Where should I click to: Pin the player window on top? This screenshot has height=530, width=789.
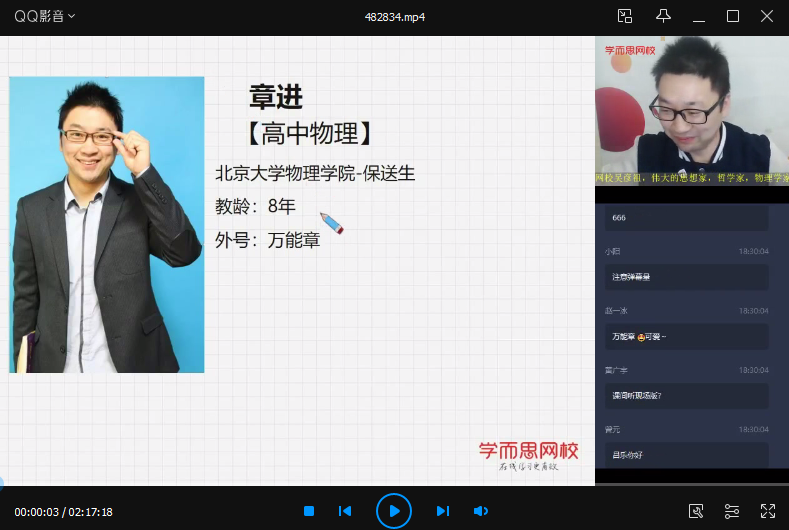click(663, 16)
